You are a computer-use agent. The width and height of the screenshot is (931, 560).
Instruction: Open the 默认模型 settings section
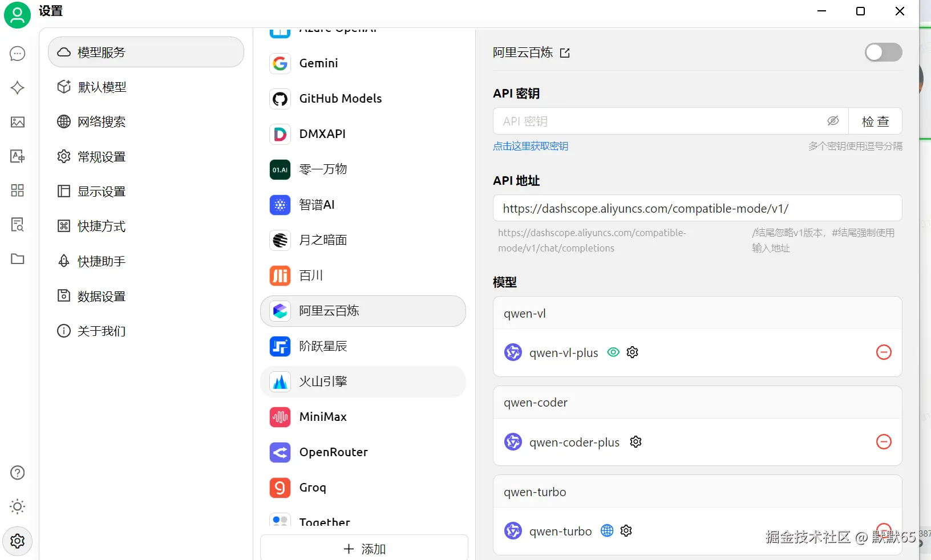pos(146,87)
